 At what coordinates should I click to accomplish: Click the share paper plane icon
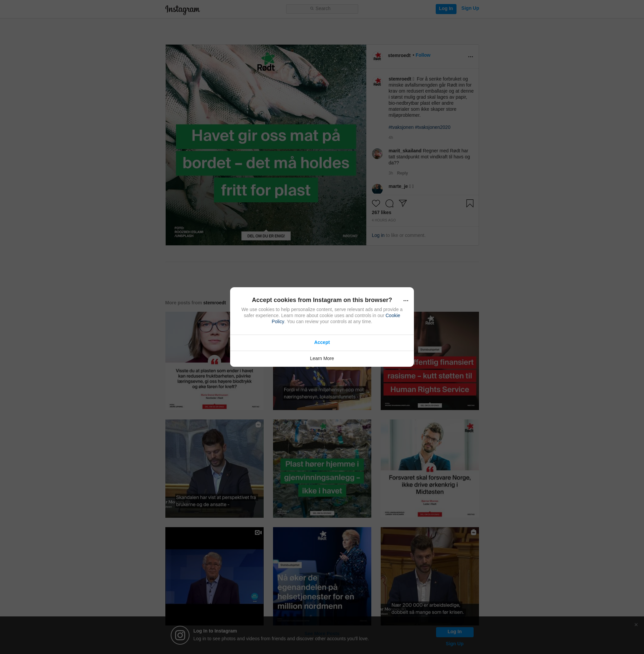pyautogui.click(x=402, y=203)
